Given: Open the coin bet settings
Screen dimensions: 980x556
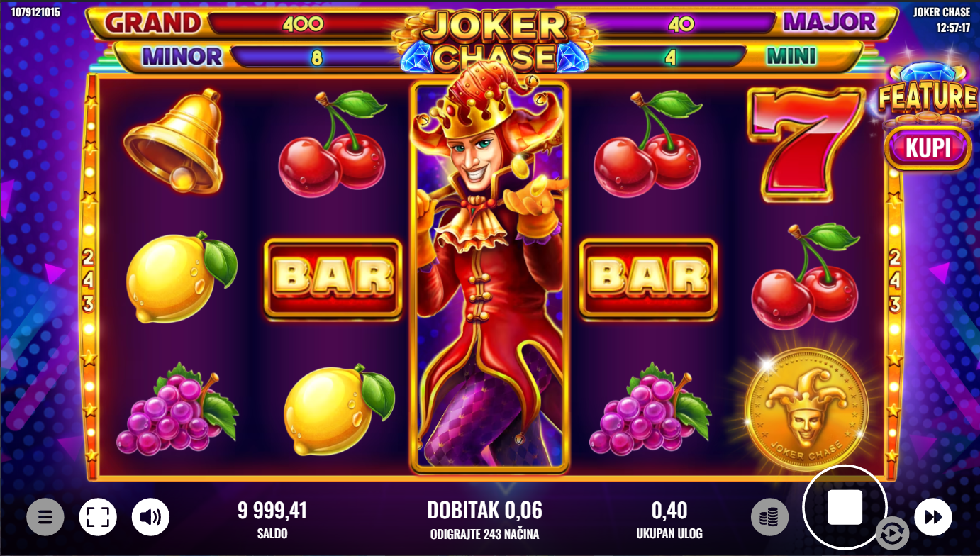Looking at the screenshot, I should [x=769, y=517].
